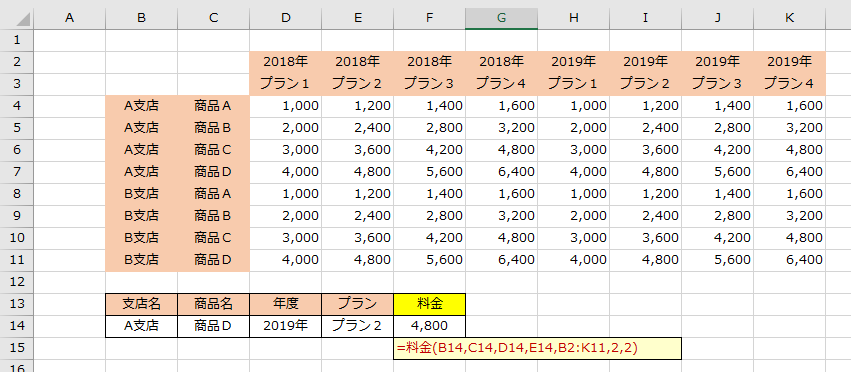
Task: Click cell D11 value 4,000
Action: (285, 260)
